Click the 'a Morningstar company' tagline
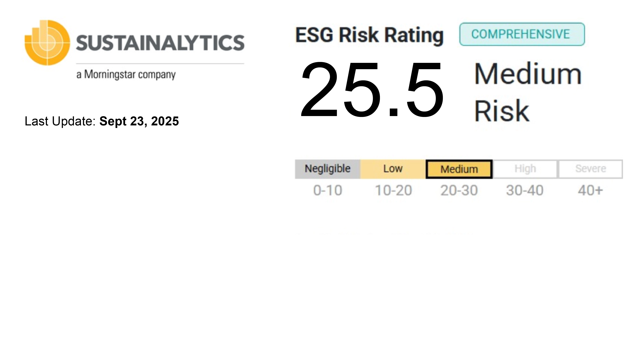This screenshot has height=342, width=644. coord(126,74)
